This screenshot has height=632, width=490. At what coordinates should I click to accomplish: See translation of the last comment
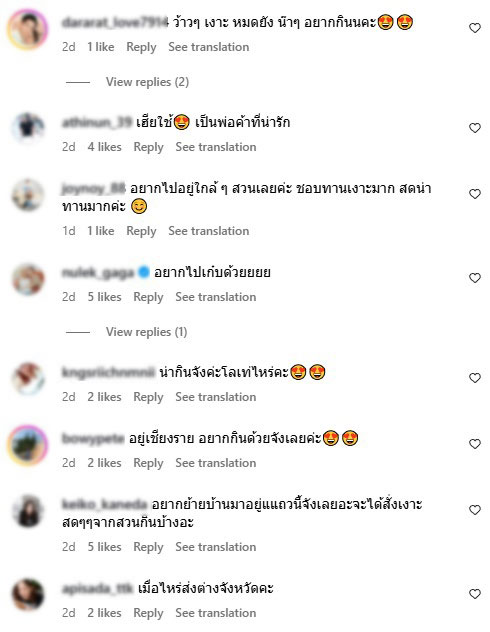tap(216, 613)
